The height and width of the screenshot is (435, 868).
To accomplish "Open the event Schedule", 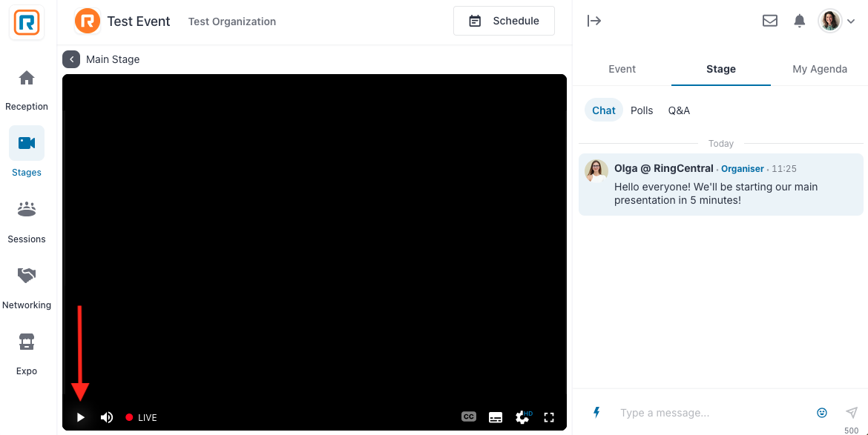I will tap(504, 21).
